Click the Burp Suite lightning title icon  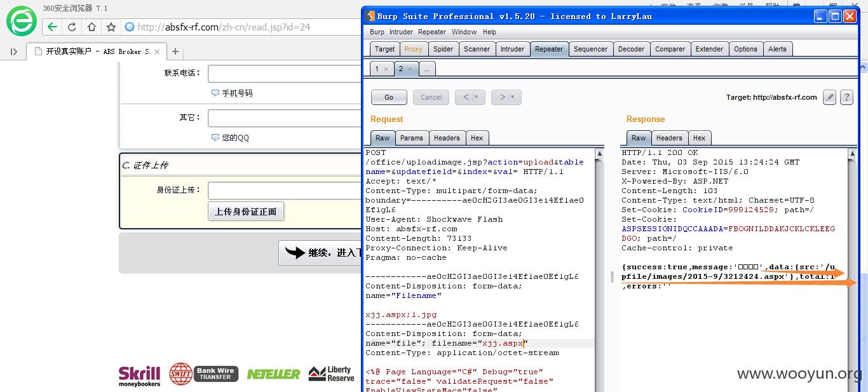tap(370, 16)
